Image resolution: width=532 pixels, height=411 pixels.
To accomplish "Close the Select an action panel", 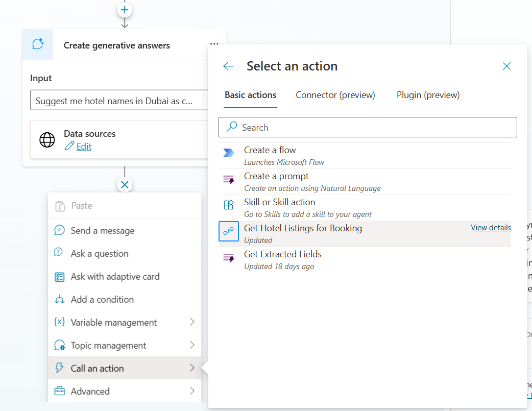I will pyautogui.click(x=506, y=66).
